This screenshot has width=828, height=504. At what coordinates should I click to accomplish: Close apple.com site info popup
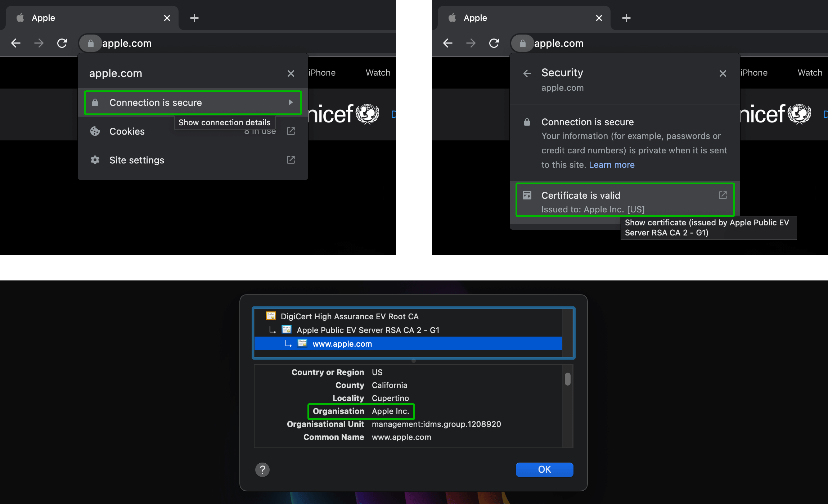pyautogui.click(x=291, y=73)
